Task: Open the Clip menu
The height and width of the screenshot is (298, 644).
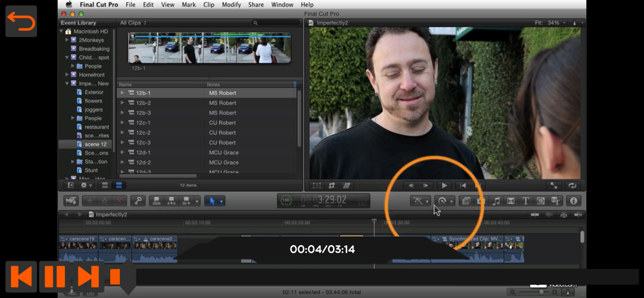Action: [x=209, y=5]
